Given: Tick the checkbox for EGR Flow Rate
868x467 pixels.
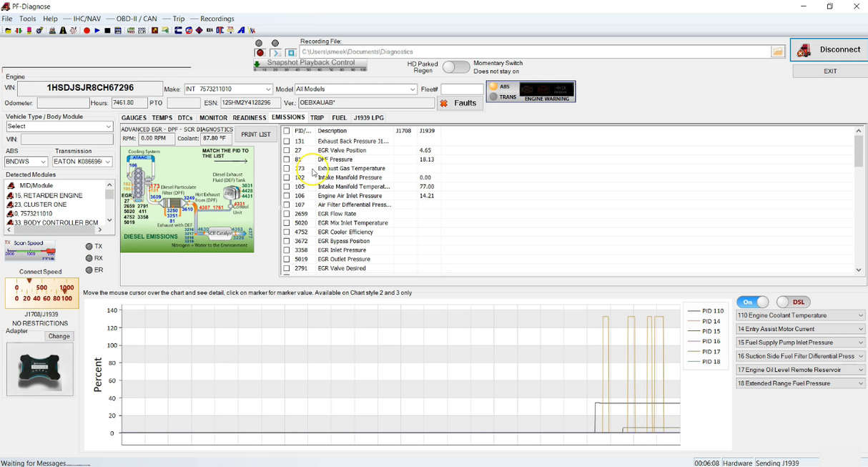Looking at the screenshot, I should pyautogui.click(x=287, y=214).
